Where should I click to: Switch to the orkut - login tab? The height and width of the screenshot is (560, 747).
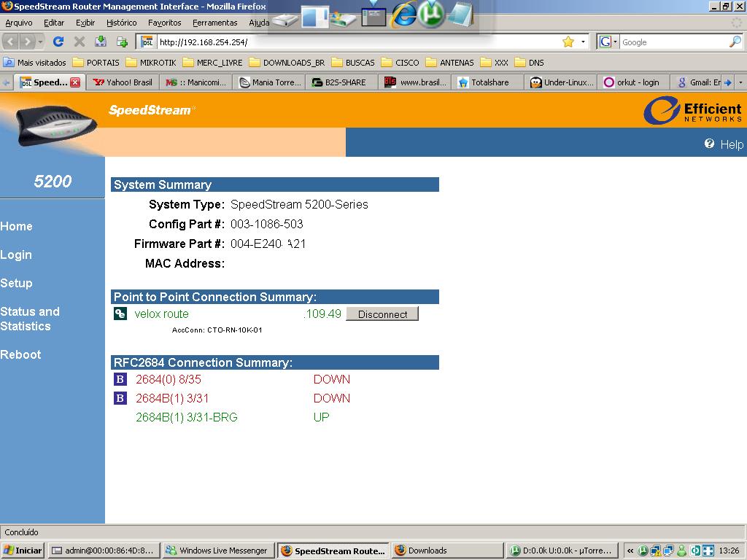point(634,82)
